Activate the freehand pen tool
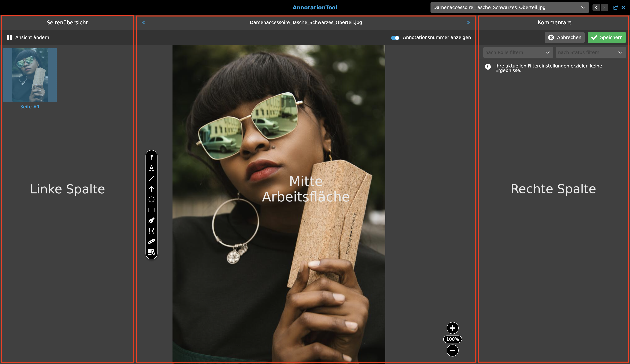Screen dimensions: 630x364 (151, 220)
